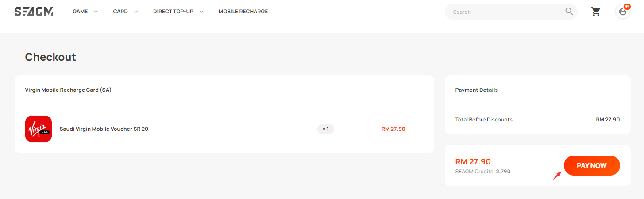Viewport: 644px width, 199px height.
Task: Open the user account avatar icon
Action: [622, 12]
